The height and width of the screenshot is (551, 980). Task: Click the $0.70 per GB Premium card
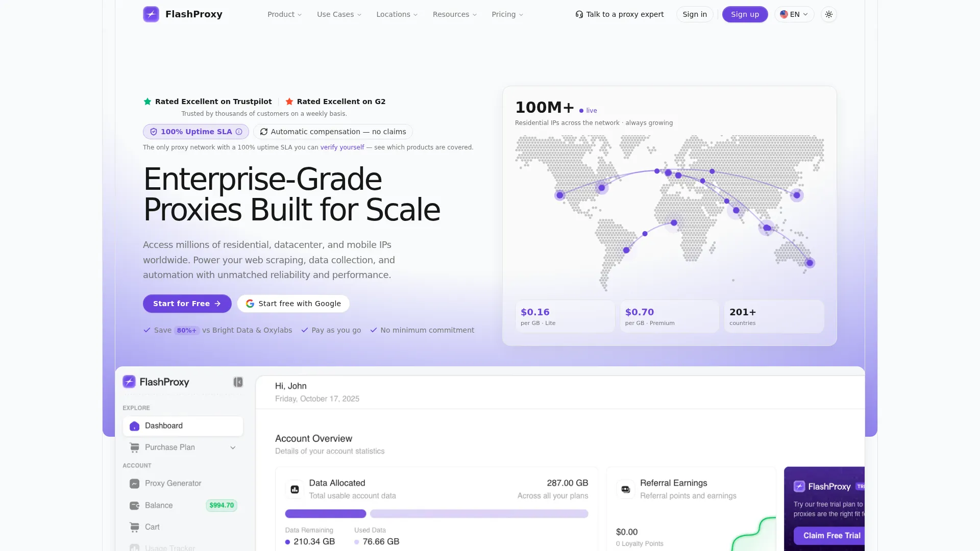coord(670,316)
